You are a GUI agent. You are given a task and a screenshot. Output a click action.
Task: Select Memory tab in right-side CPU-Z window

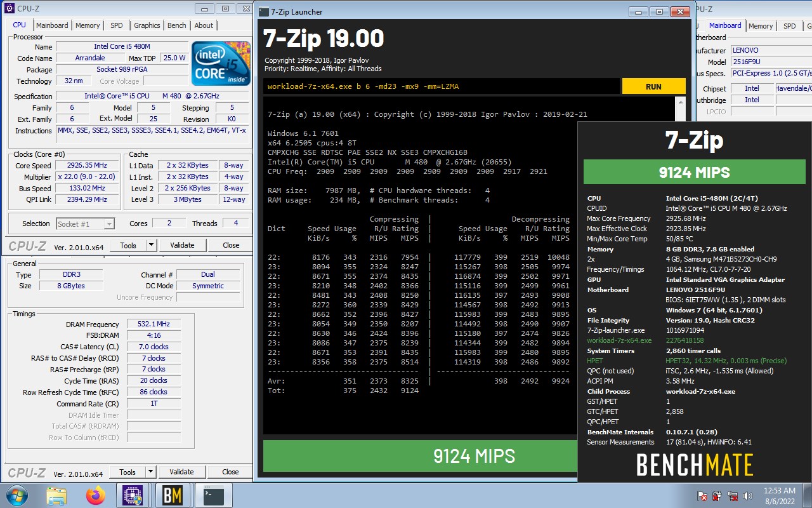tap(761, 26)
